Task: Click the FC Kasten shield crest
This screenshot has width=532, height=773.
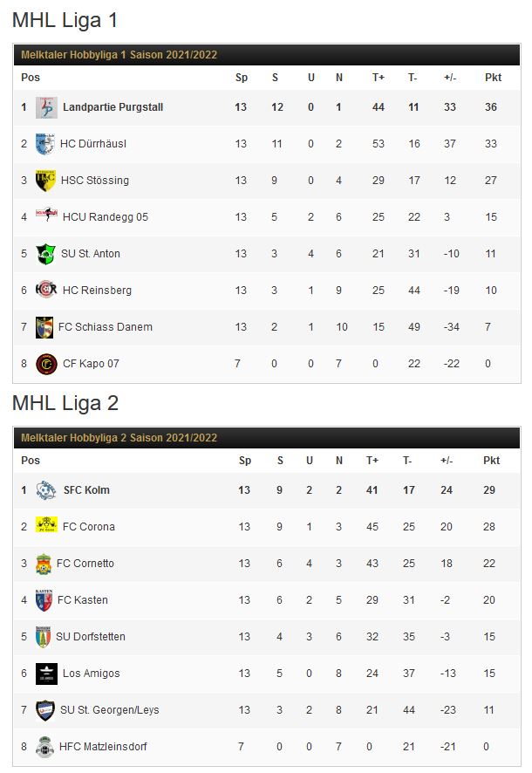Action: click(44, 600)
